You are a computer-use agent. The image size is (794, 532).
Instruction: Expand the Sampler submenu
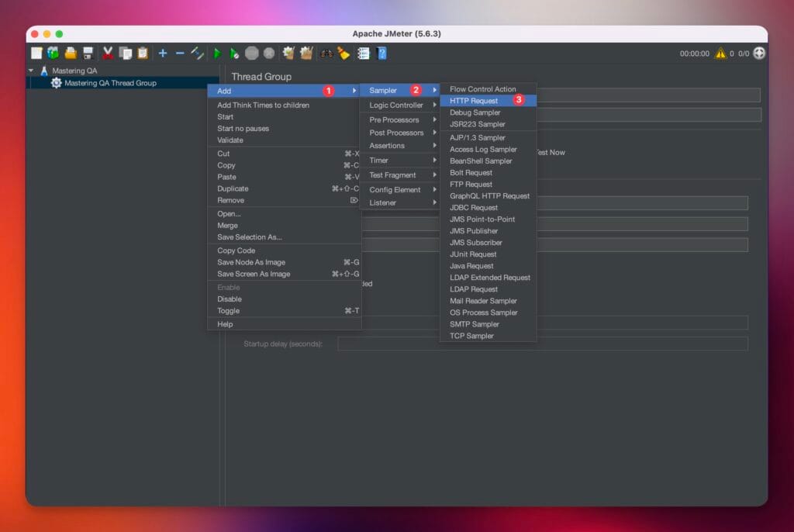tap(399, 90)
